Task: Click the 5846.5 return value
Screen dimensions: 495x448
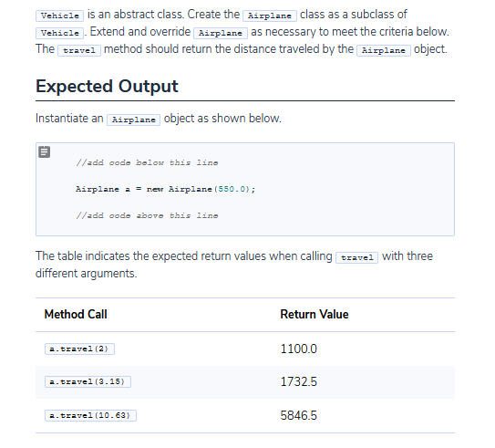Action: (x=299, y=415)
